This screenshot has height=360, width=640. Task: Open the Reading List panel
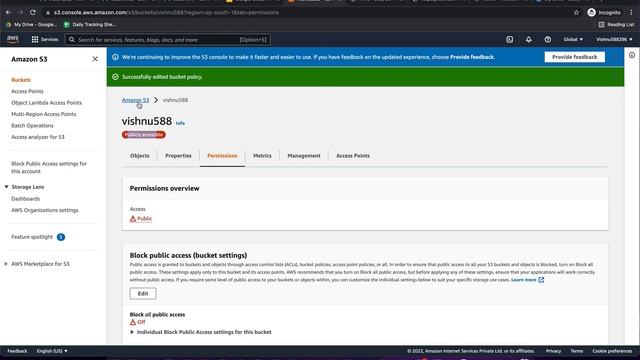[616, 24]
